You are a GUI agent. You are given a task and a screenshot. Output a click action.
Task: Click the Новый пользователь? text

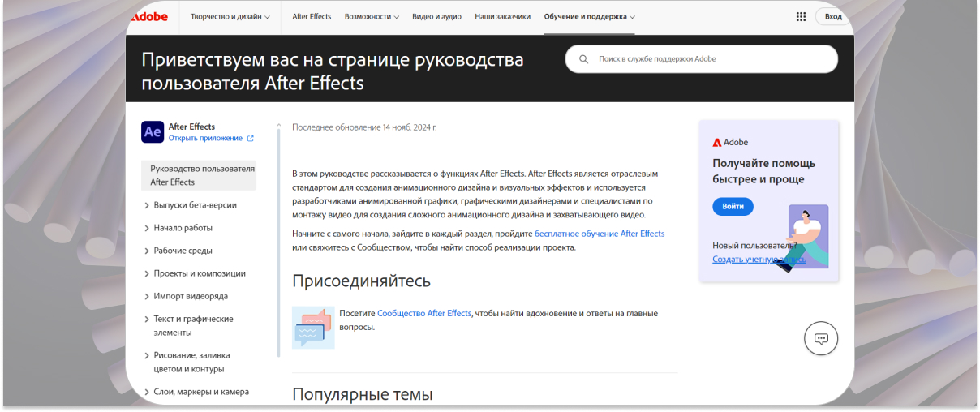[x=754, y=245]
